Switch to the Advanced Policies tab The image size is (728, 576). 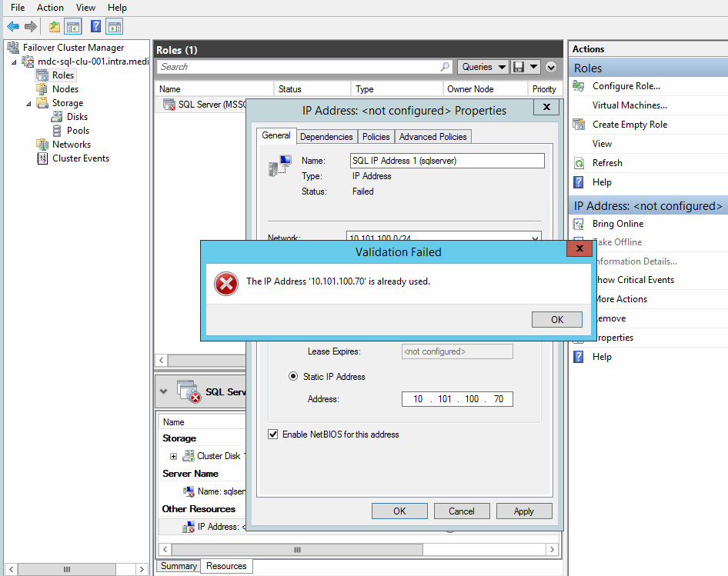pyautogui.click(x=432, y=136)
